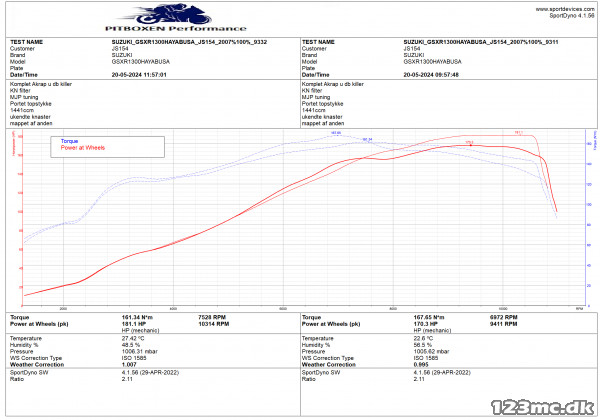The image size is (600, 420).
Task: Click the 167.65 N*m torque value
Action: (x=429, y=317)
